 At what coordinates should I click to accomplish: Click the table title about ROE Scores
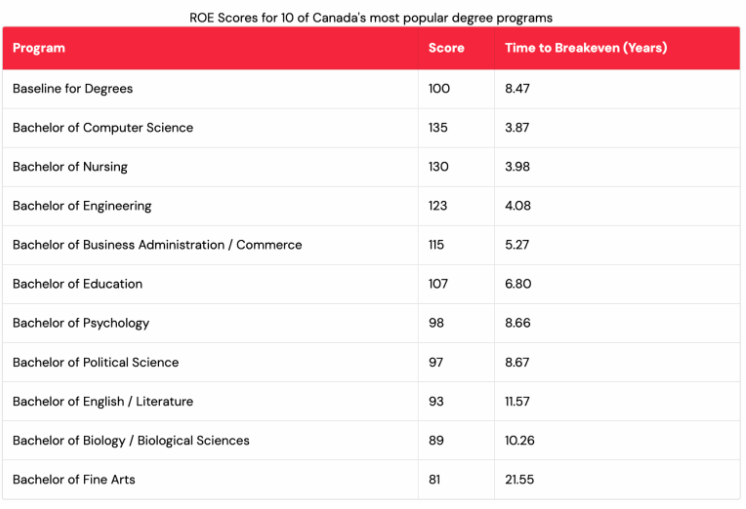[x=371, y=18]
